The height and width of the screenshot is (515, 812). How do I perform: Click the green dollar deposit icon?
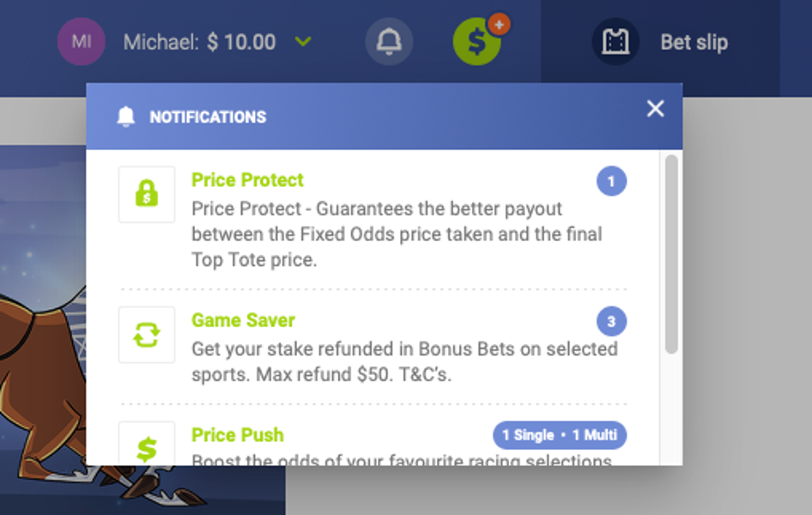click(x=476, y=42)
